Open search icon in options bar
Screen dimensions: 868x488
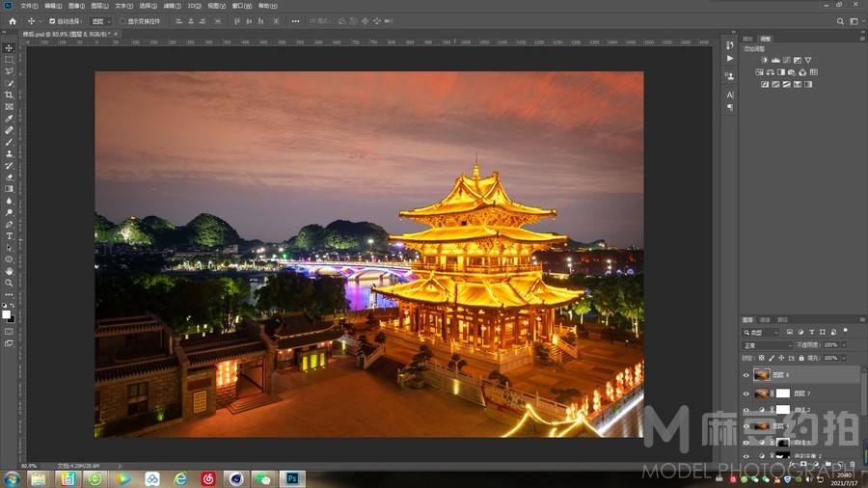coord(840,21)
